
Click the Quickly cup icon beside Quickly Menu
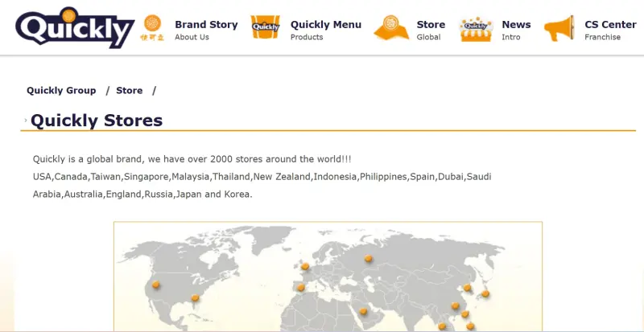tap(266, 27)
